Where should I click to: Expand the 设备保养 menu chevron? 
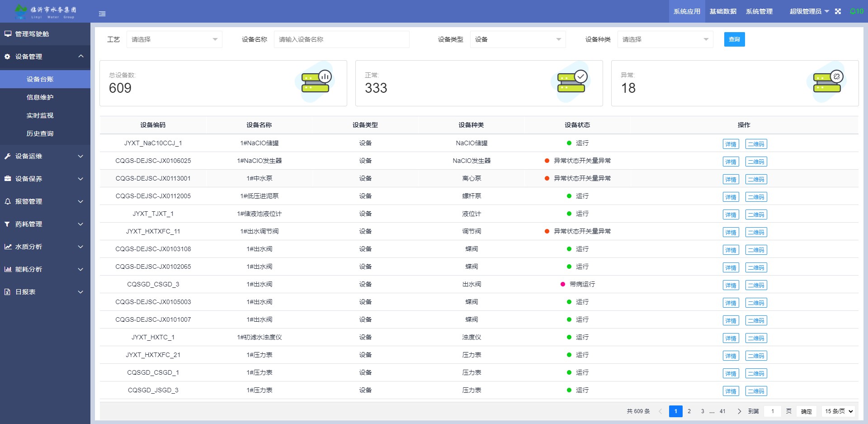click(80, 179)
